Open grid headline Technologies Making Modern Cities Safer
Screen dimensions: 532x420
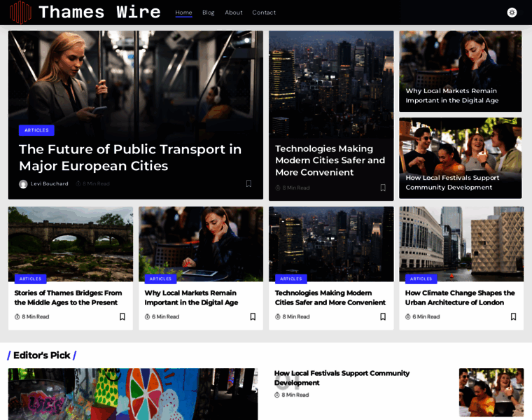330,297
